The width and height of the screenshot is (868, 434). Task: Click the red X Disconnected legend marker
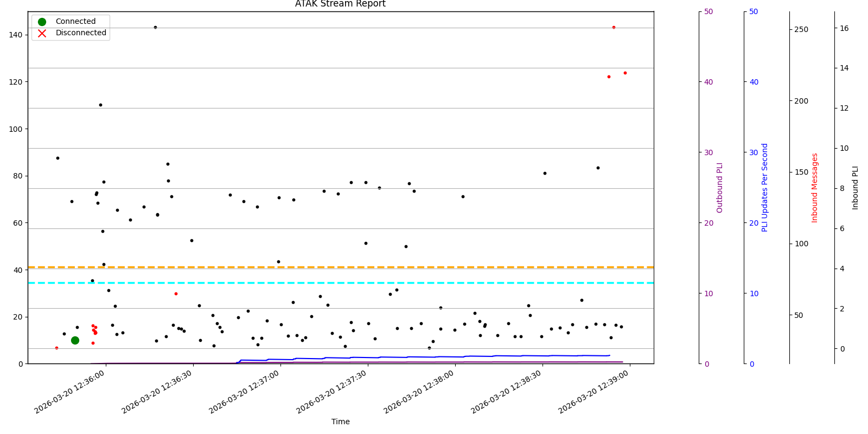tap(42, 33)
